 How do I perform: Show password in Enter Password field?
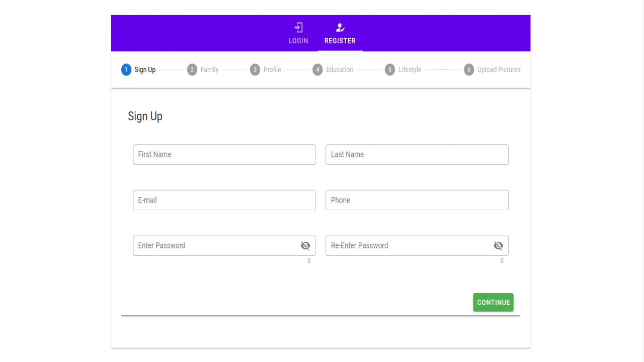click(x=305, y=246)
